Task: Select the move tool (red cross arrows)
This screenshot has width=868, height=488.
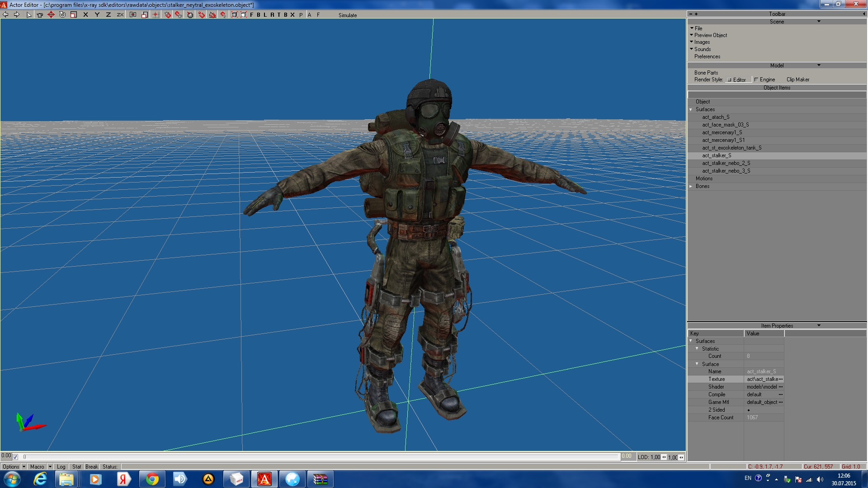Action: tap(51, 15)
